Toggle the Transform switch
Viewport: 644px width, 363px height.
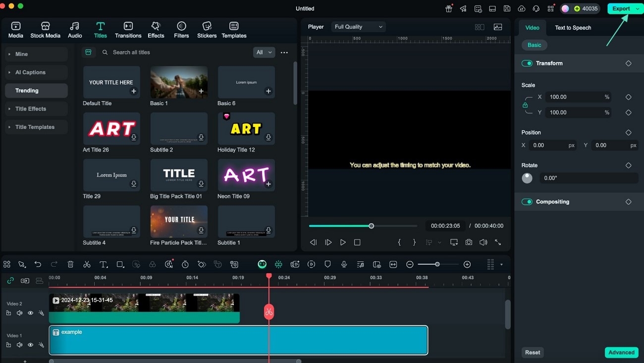pyautogui.click(x=527, y=63)
